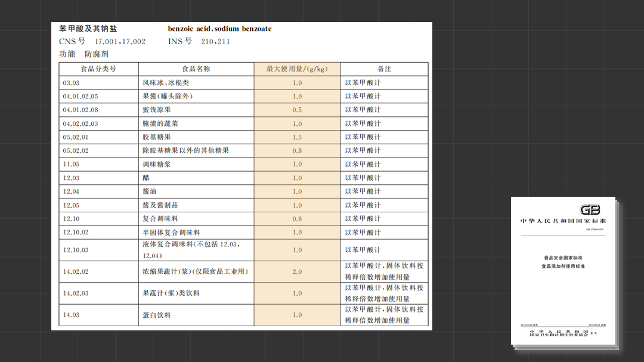
Task: Click the GB logo on the standard cover
Action: [590, 210]
